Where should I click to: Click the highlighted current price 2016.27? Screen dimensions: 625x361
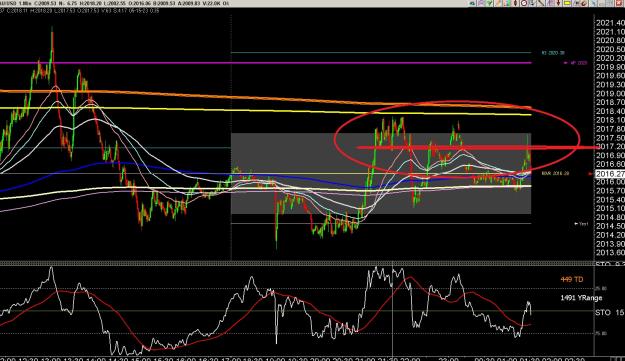610,174
